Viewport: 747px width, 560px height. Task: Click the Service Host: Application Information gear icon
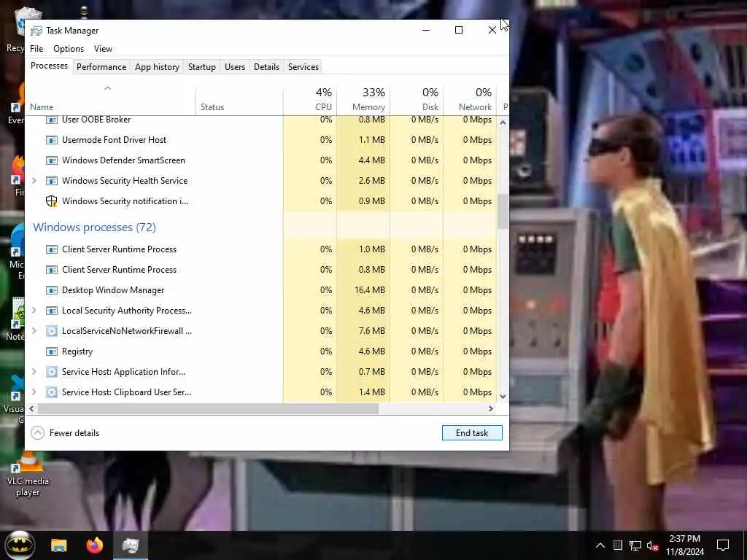pos(52,372)
